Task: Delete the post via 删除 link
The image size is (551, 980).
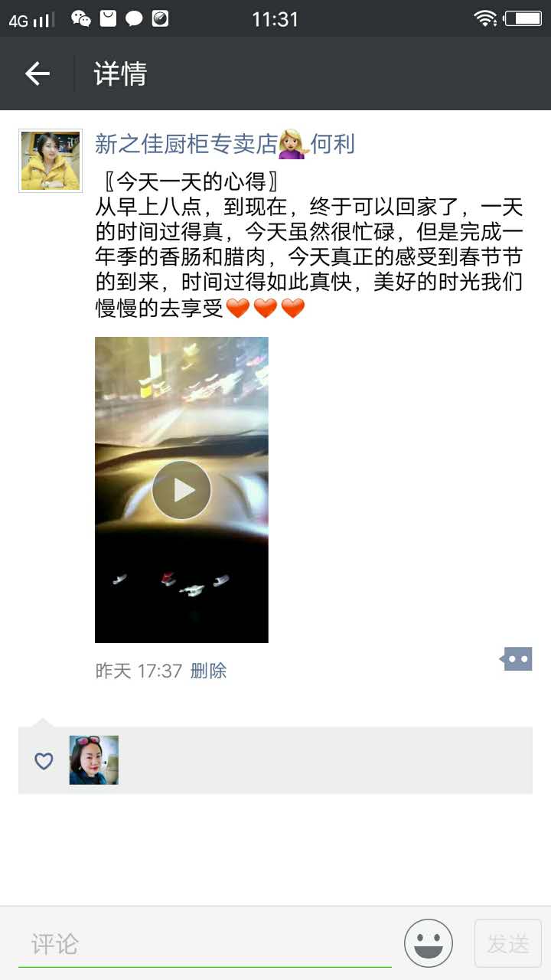Action: (x=208, y=671)
